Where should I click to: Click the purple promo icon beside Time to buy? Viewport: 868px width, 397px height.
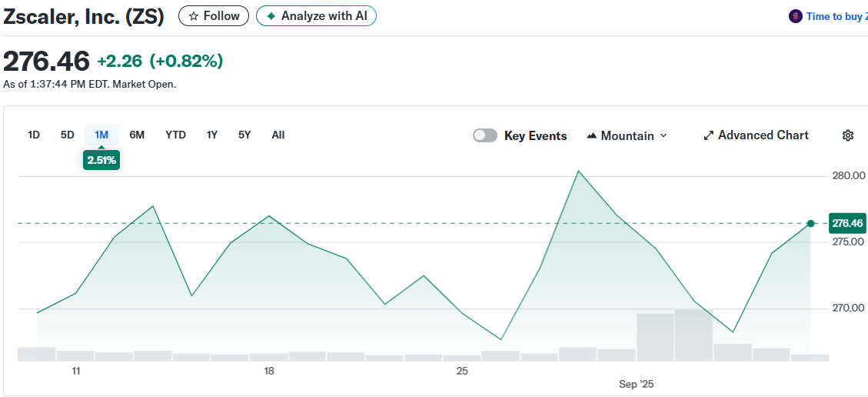796,17
